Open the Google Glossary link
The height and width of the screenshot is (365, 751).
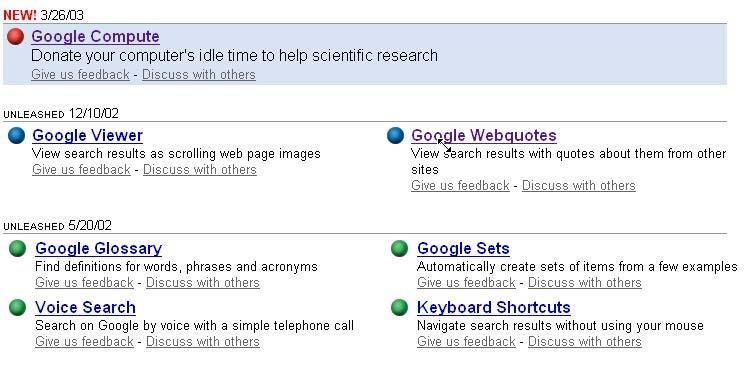click(x=99, y=249)
